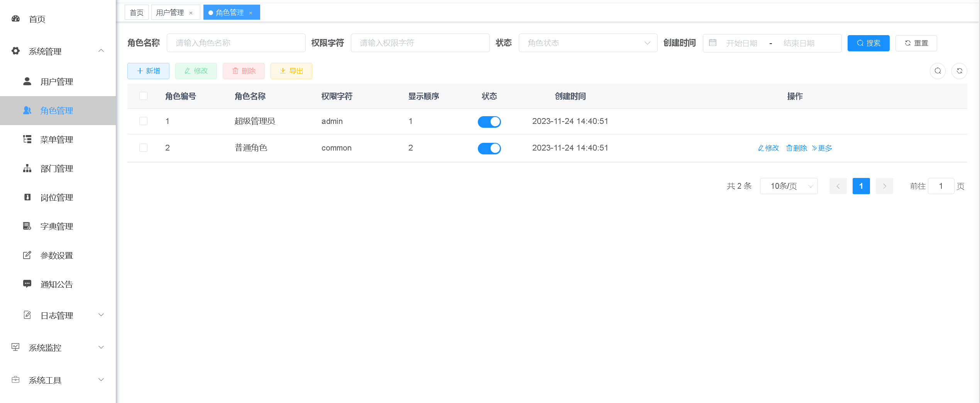Image resolution: width=980 pixels, height=403 pixels.
Task: Click the tree icon for 菜单管理
Action: coord(27,139)
